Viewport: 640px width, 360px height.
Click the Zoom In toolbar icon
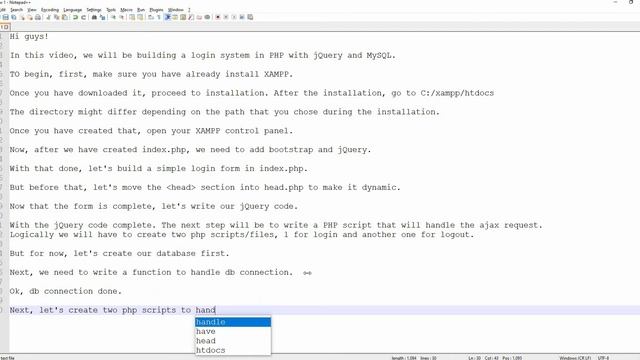[x=113, y=17]
